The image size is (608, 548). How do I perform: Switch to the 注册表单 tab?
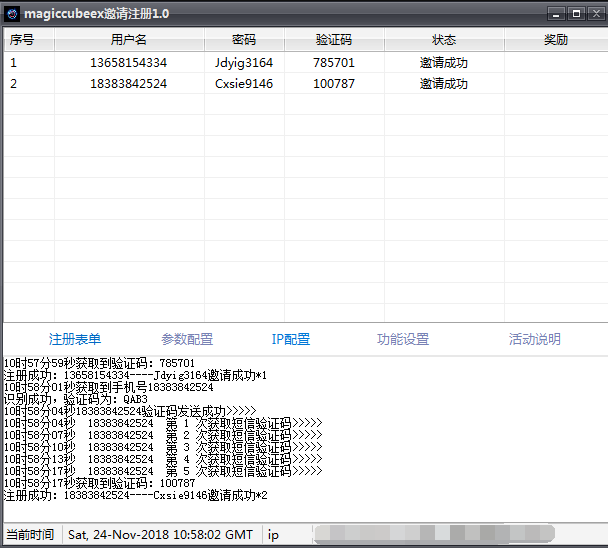[x=75, y=339]
